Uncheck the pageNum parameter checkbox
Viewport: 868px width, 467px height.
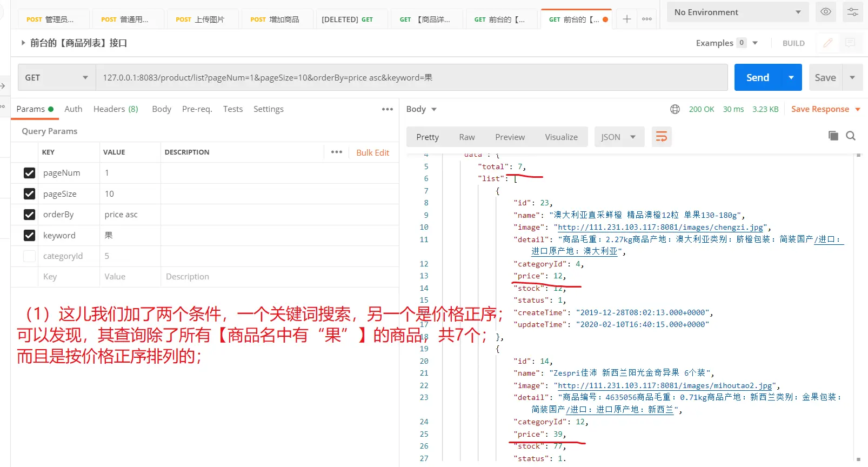30,173
